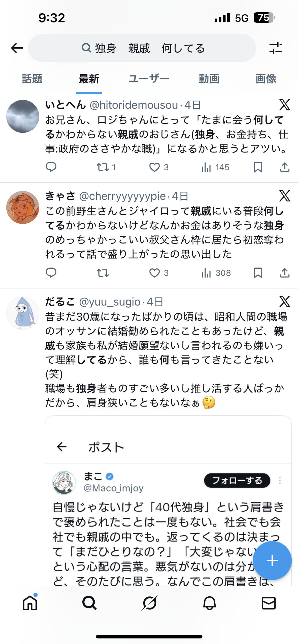Tap the blue compose post button
Image resolution: width=298 pixels, height=644 pixels.
point(272,561)
